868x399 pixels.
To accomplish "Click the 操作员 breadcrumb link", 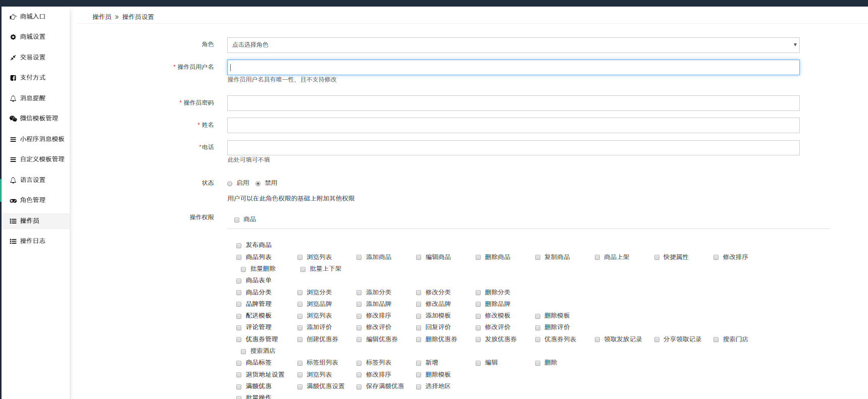I will pos(102,17).
